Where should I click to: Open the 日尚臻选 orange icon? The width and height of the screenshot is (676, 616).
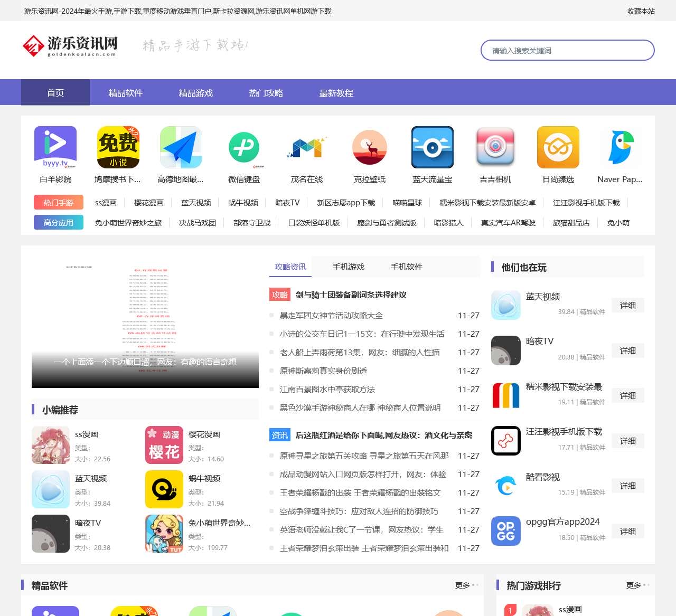(558, 147)
